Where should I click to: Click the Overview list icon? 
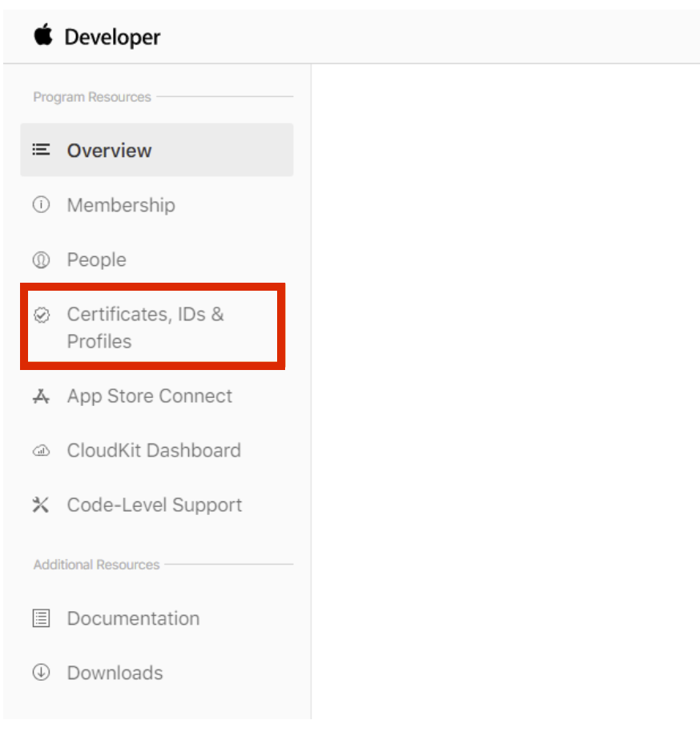click(41, 150)
